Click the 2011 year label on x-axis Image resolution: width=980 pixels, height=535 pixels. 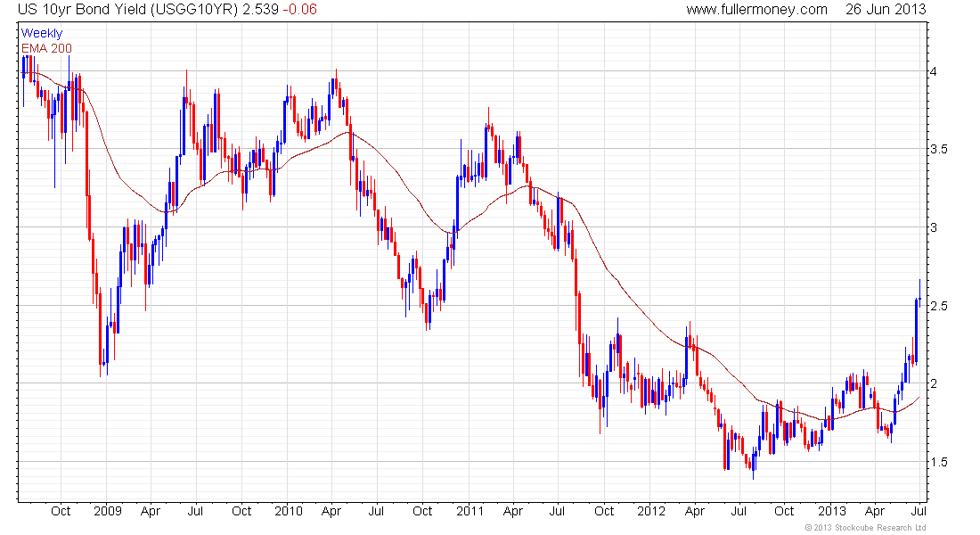tap(470, 511)
